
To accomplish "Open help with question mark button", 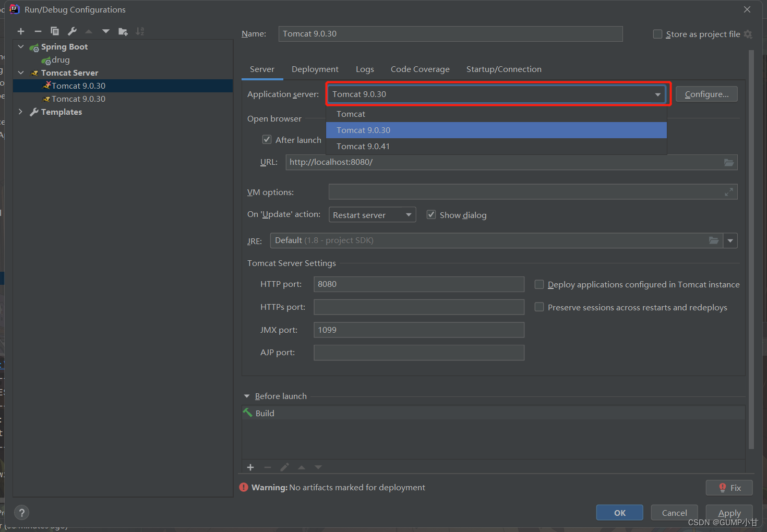I will [22, 513].
